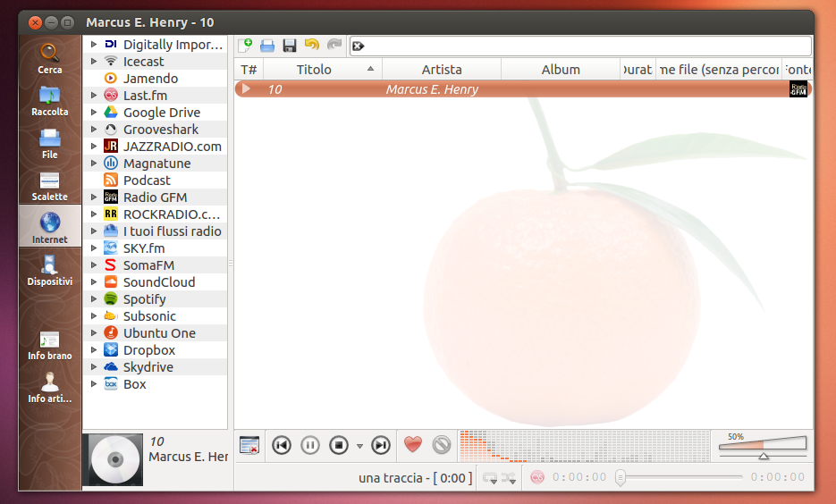Sort by the Artista column header
Screen dimensions: 836x504
tap(442, 70)
